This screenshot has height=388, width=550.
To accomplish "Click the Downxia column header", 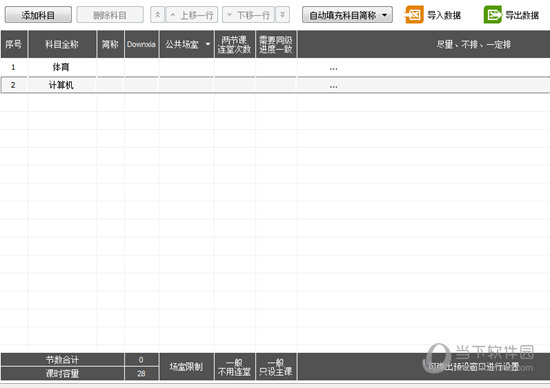I will click(142, 44).
